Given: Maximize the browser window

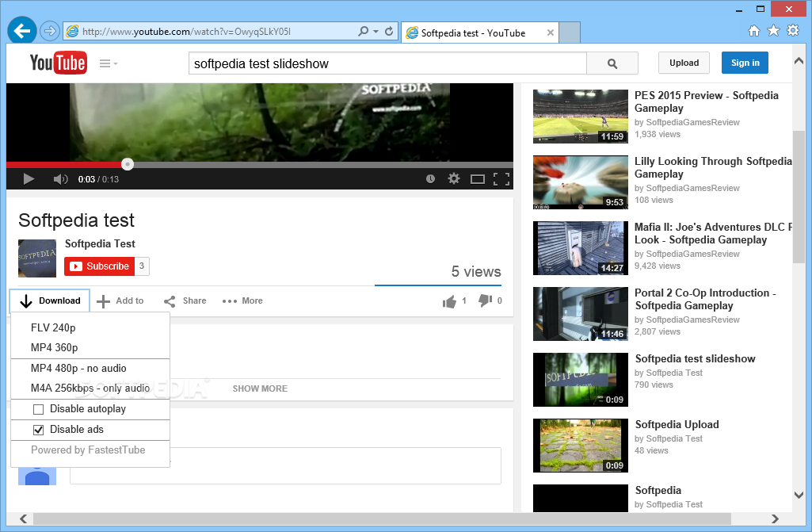Looking at the screenshot, I should [x=761, y=9].
